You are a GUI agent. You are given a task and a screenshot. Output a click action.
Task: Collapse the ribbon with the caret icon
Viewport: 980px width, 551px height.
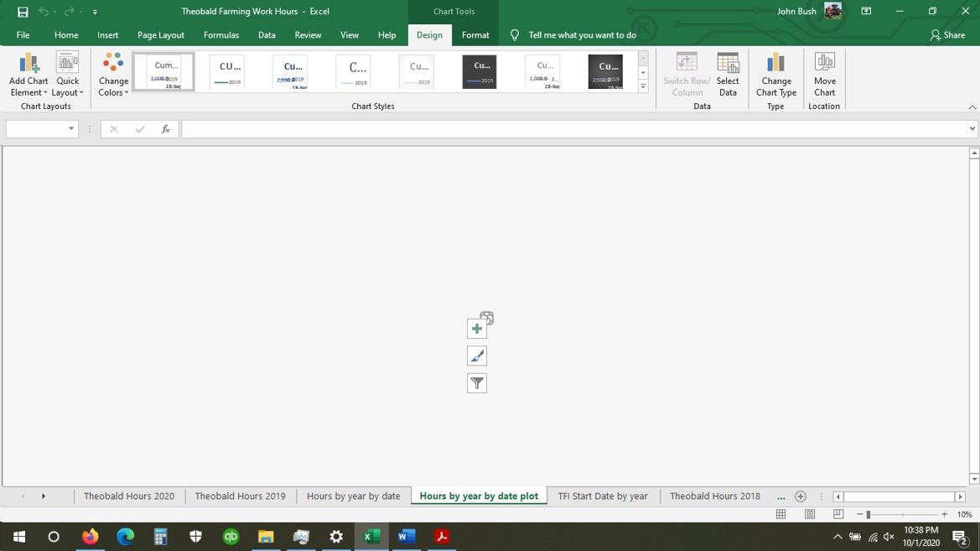click(x=972, y=107)
